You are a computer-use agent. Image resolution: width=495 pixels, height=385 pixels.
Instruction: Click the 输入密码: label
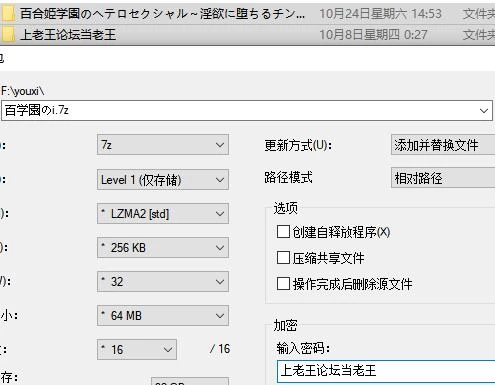pyautogui.click(x=303, y=348)
